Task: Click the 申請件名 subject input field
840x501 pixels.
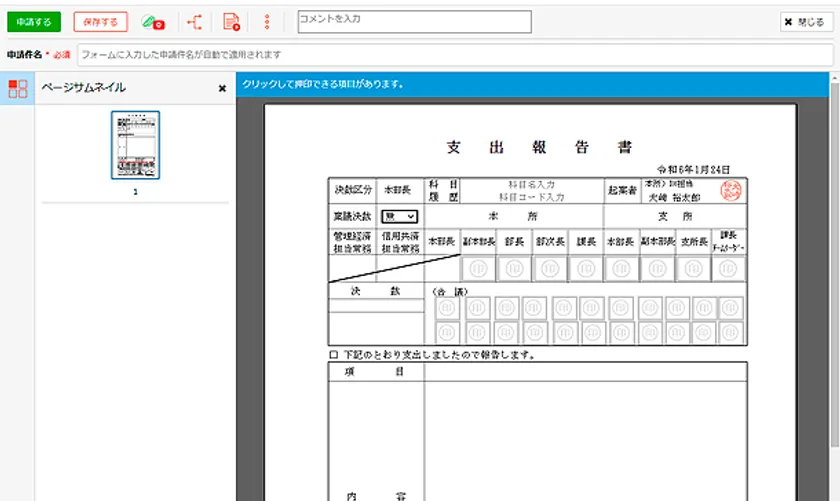Action: click(455, 54)
